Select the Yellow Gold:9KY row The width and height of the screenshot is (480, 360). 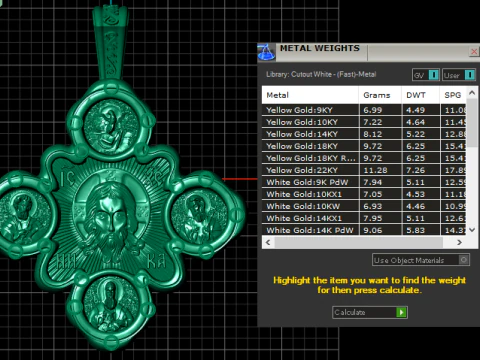[x=364, y=110]
